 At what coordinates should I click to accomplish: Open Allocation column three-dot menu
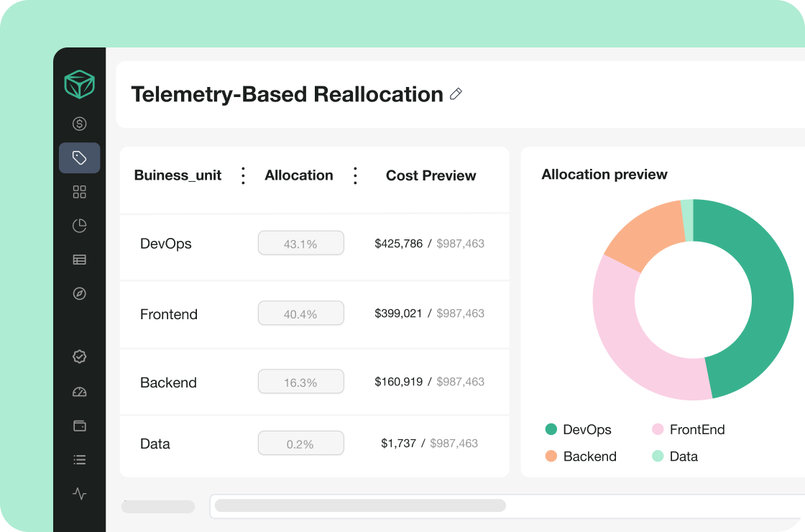click(355, 175)
